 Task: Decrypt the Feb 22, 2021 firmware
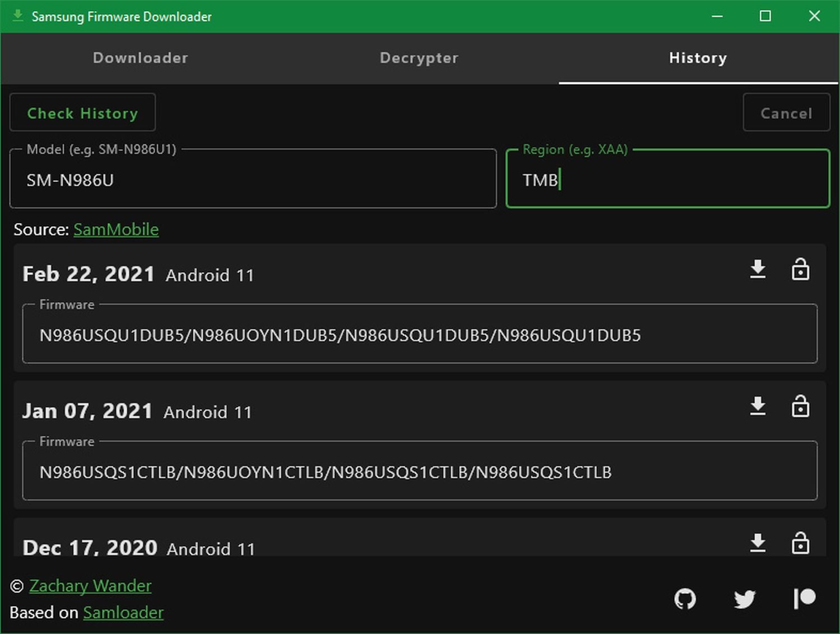[x=800, y=269]
